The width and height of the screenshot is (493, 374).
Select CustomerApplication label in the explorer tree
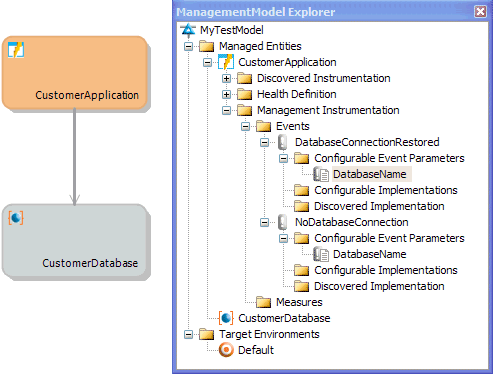click(287, 62)
